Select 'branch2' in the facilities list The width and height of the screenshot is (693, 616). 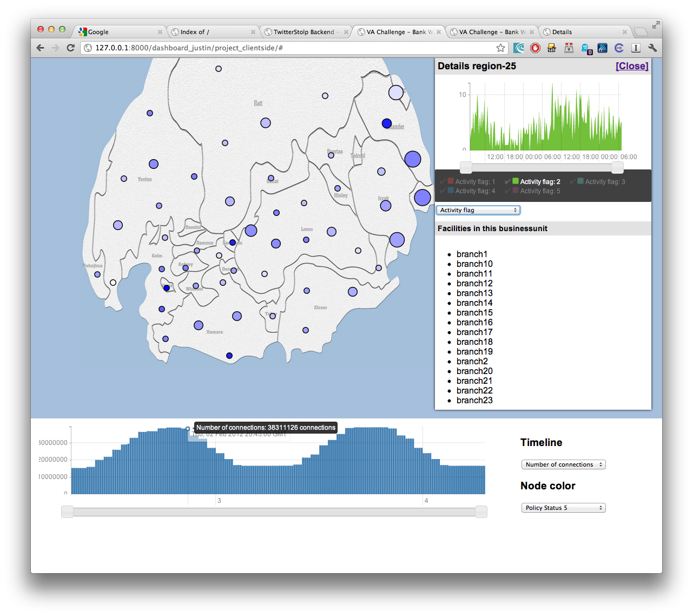pos(472,361)
